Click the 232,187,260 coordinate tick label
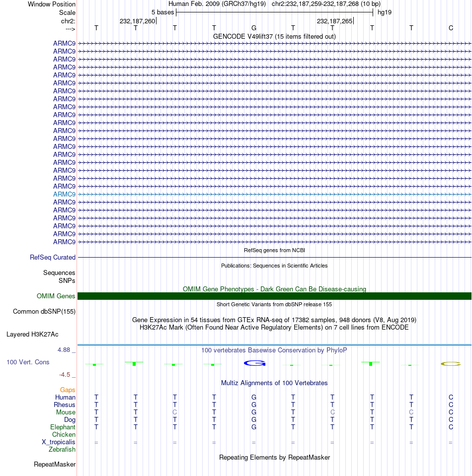This screenshot has height=476, width=472. tap(137, 21)
